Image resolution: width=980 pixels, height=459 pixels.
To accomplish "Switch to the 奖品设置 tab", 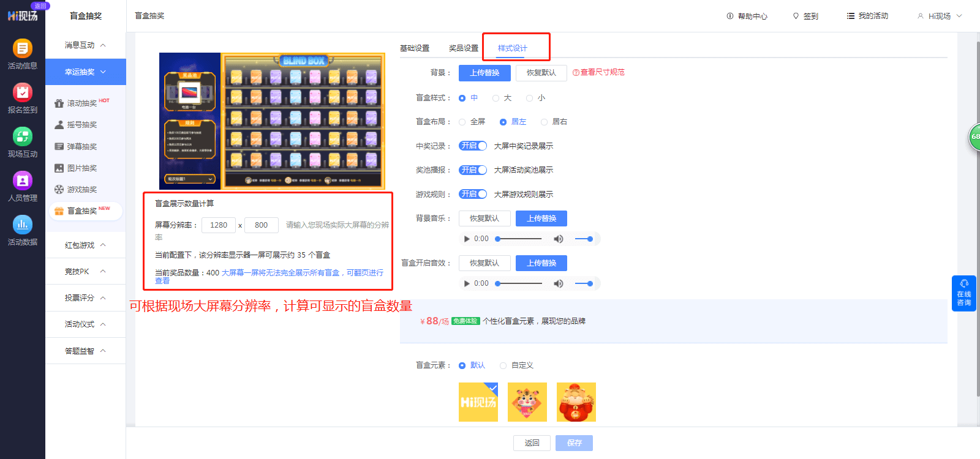I will 464,48.
